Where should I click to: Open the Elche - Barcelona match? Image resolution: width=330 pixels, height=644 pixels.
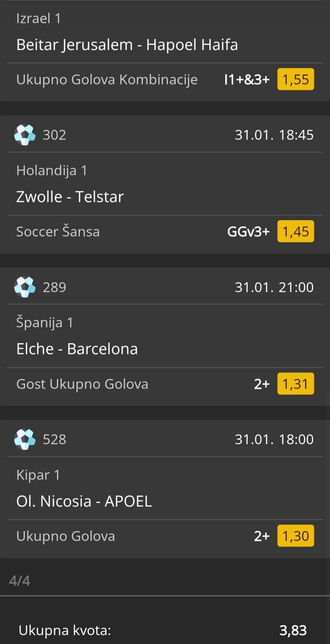(77, 349)
